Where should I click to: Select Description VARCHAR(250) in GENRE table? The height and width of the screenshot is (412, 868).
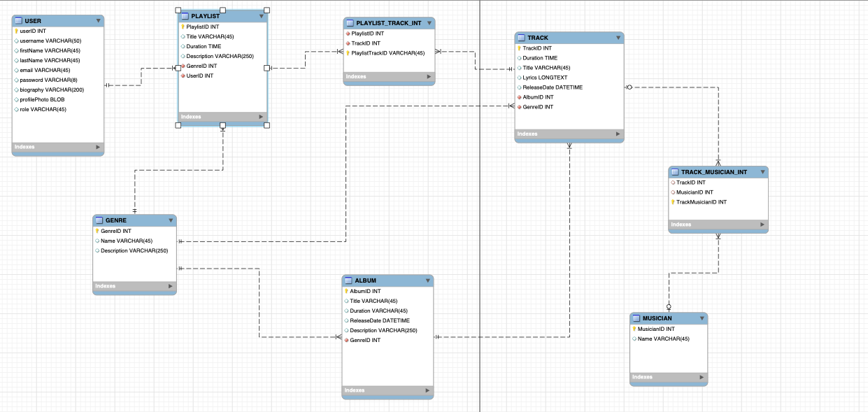point(134,250)
